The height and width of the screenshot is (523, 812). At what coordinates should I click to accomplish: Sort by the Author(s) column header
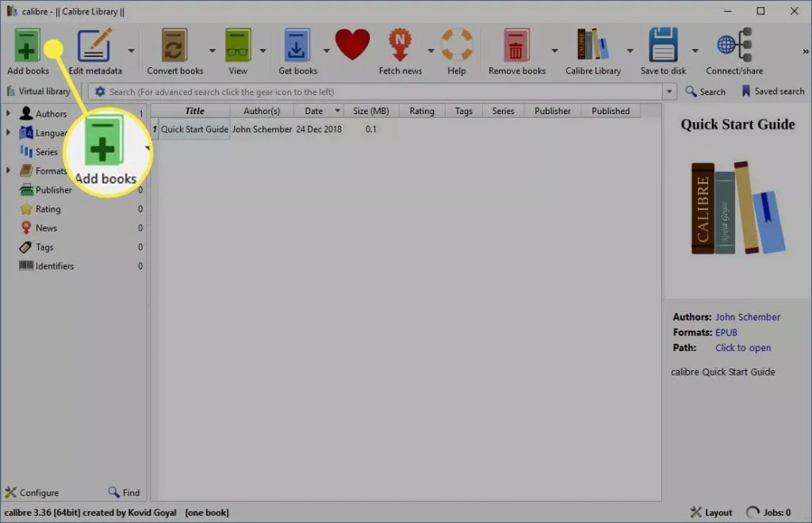click(x=262, y=111)
